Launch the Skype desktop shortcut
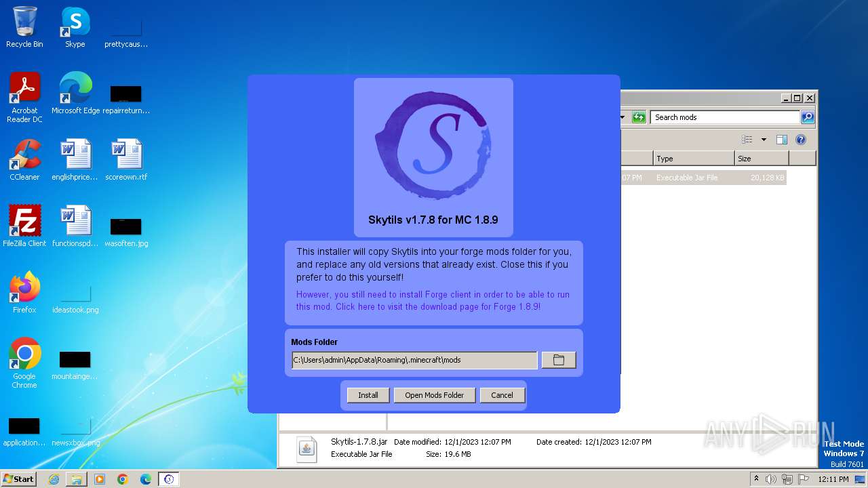The height and width of the screenshot is (488, 868). coord(75,28)
